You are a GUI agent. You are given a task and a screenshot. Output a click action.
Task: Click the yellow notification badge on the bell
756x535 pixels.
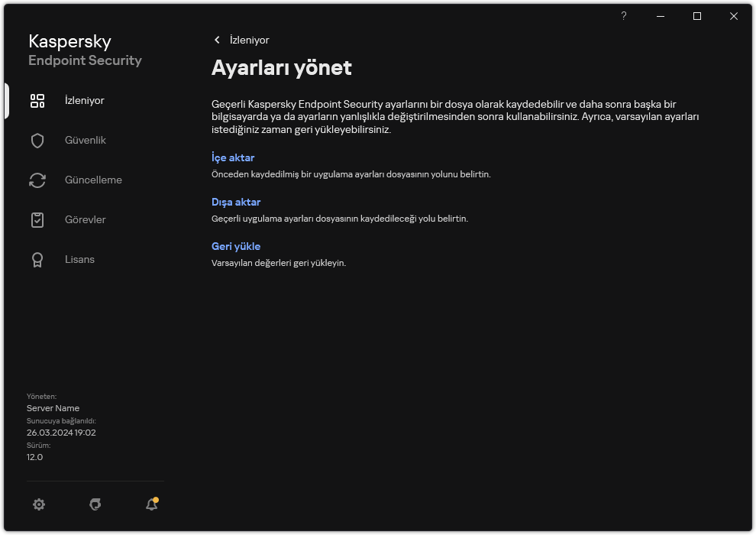point(156,498)
